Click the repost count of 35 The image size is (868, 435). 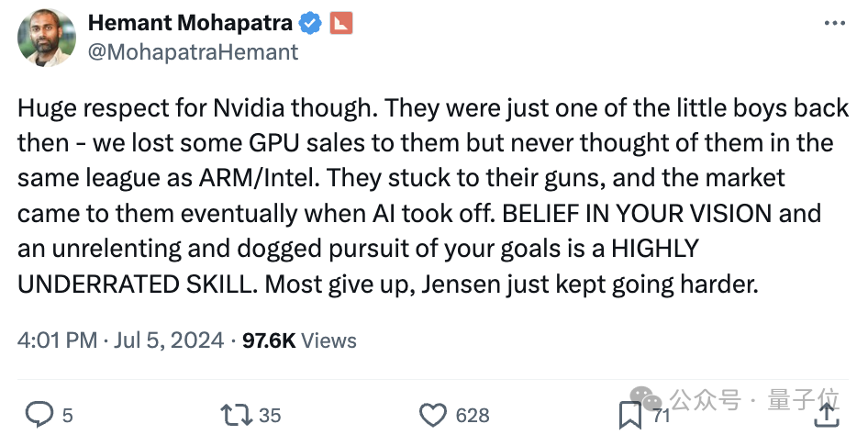pos(270,416)
